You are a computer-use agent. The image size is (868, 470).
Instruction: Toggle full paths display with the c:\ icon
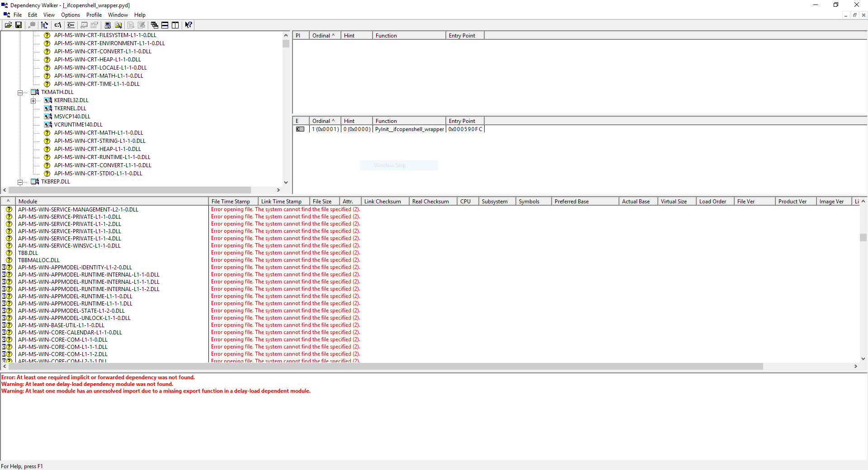point(57,25)
